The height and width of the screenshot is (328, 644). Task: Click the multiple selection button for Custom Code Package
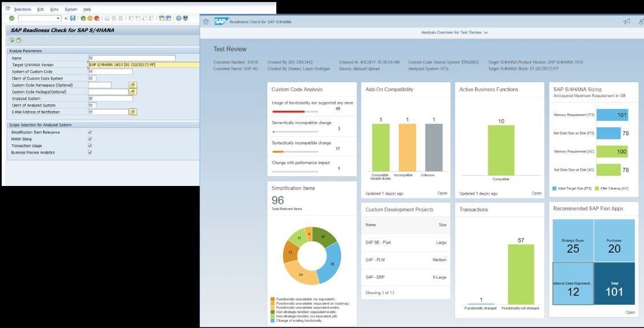pyautogui.click(x=132, y=91)
